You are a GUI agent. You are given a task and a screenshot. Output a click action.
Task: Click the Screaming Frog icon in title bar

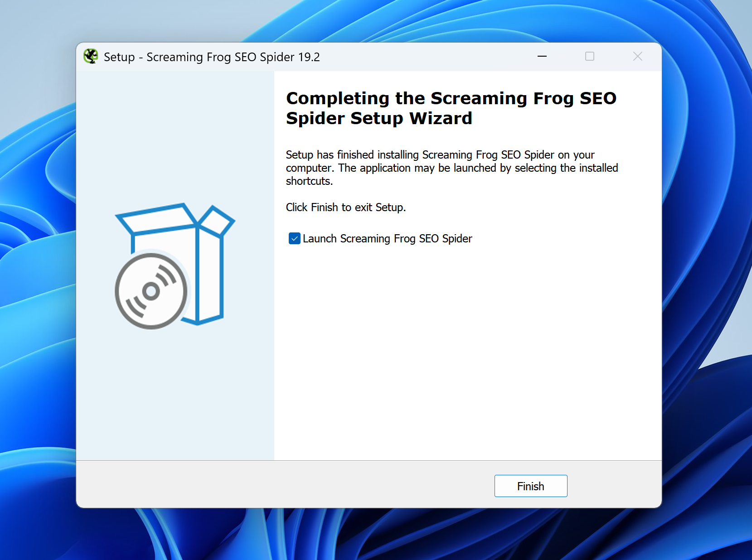click(x=91, y=57)
